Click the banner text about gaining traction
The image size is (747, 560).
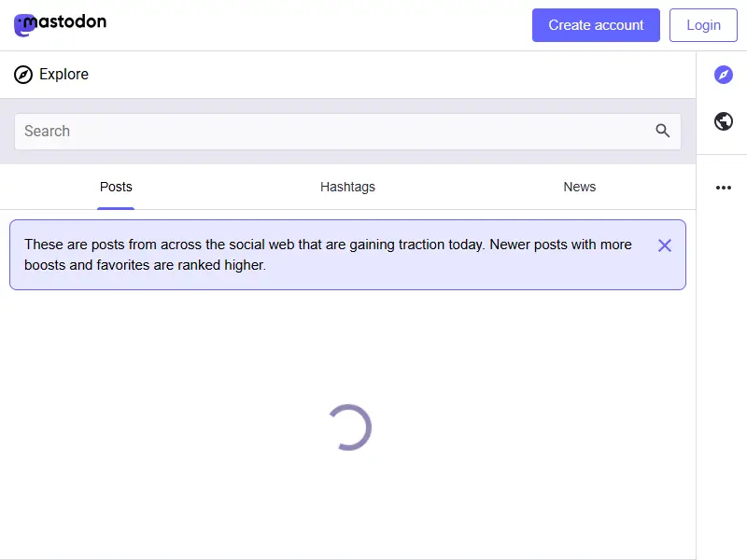point(328,255)
